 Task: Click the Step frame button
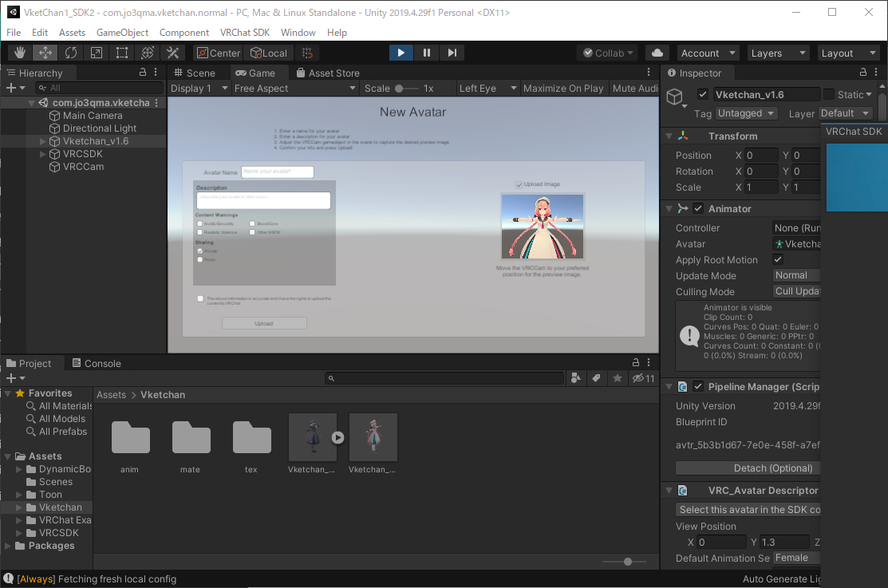[452, 53]
